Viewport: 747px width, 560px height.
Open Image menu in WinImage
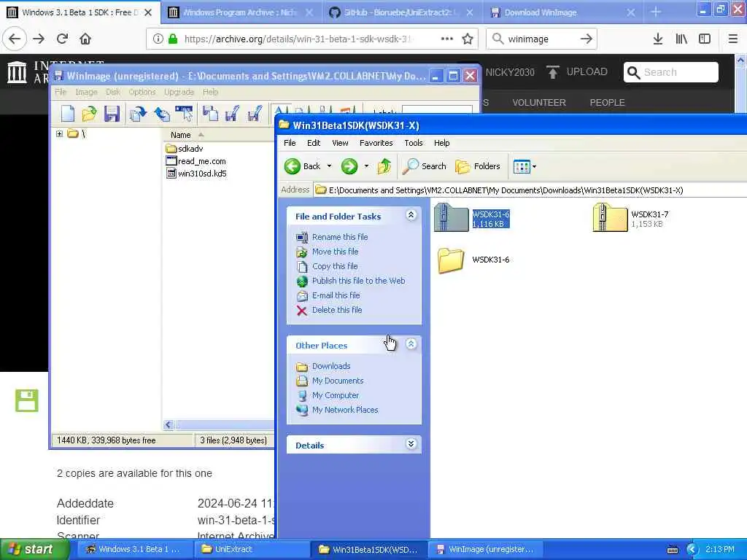86,92
